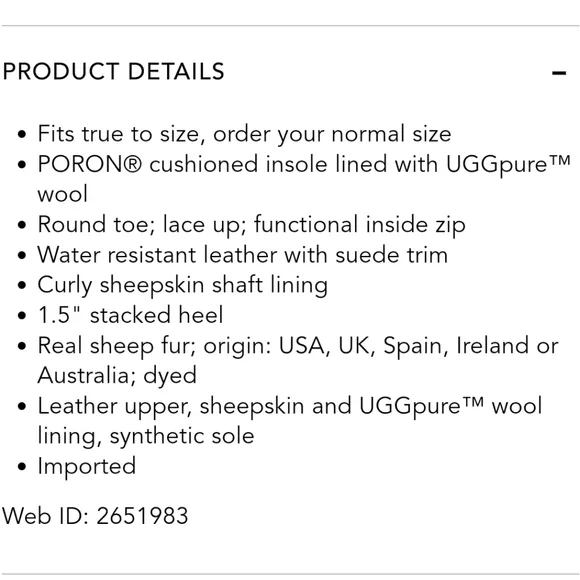The image size is (580, 580).
Task: Click the registered trademark symbol after PORON
Action: click(x=132, y=164)
